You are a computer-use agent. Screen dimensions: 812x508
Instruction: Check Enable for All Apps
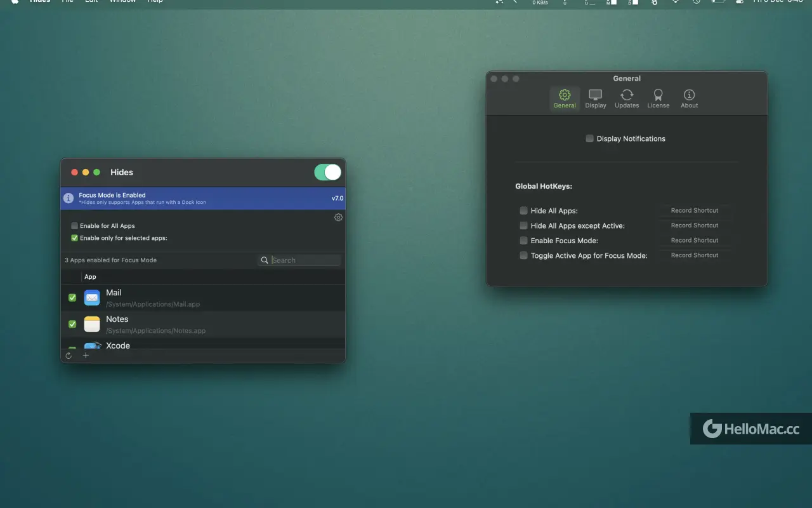[x=75, y=226]
